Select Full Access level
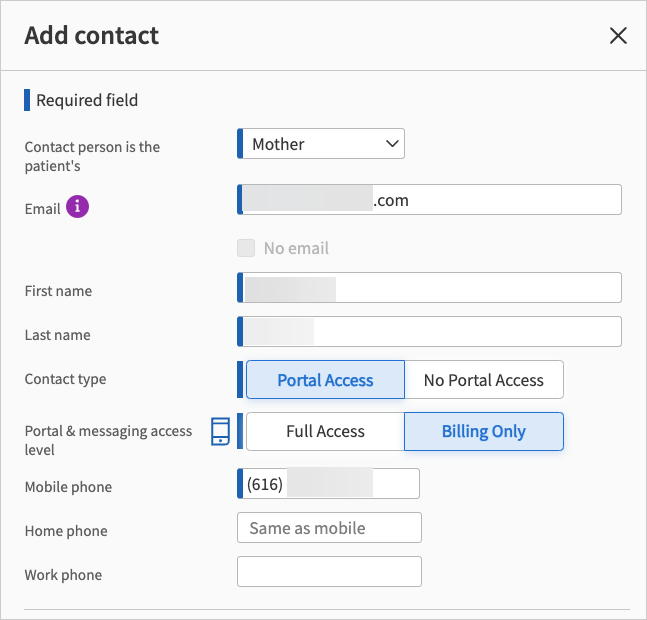647x620 pixels. pyautogui.click(x=325, y=432)
